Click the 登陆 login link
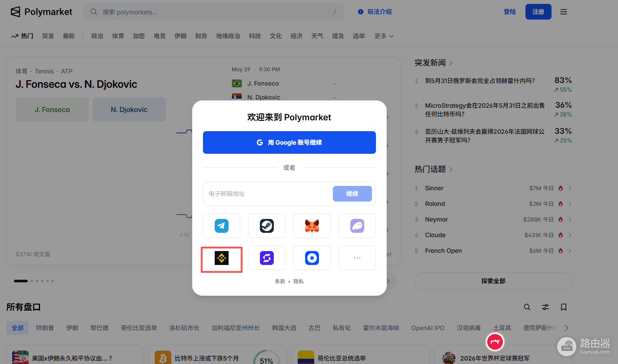 click(510, 12)
